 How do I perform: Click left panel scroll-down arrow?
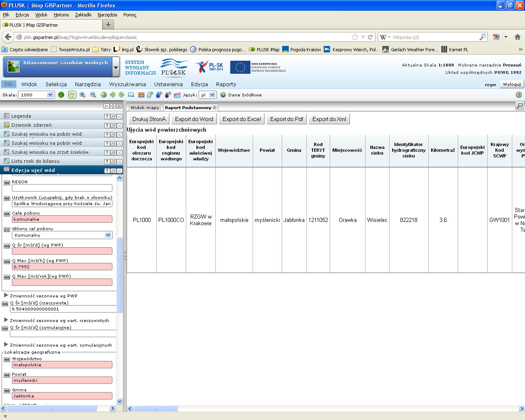(120, 402)
